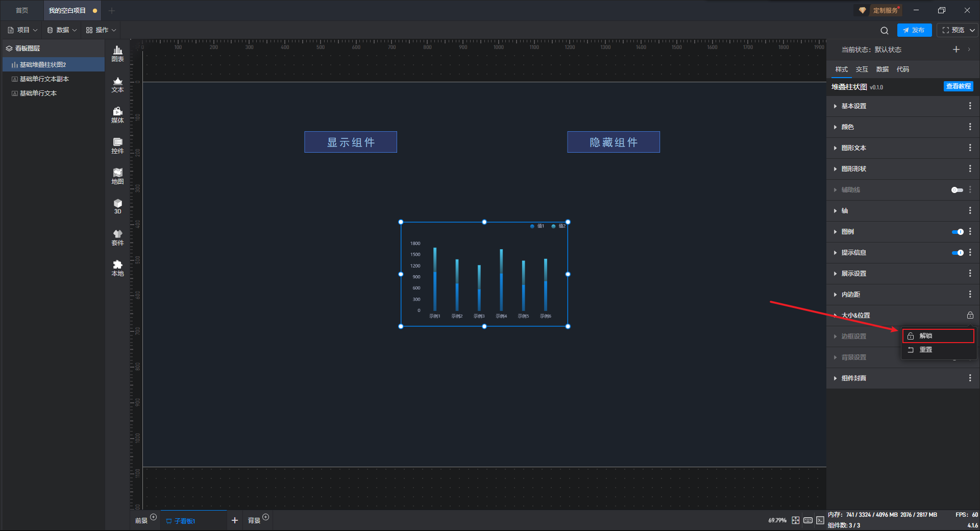Choose 重置 from the popup menu

(939, 350)
